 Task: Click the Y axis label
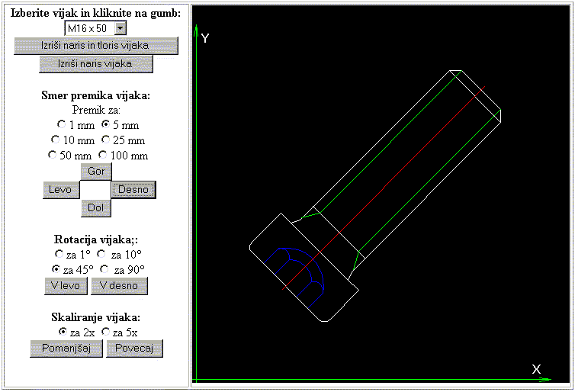point(205,38)
